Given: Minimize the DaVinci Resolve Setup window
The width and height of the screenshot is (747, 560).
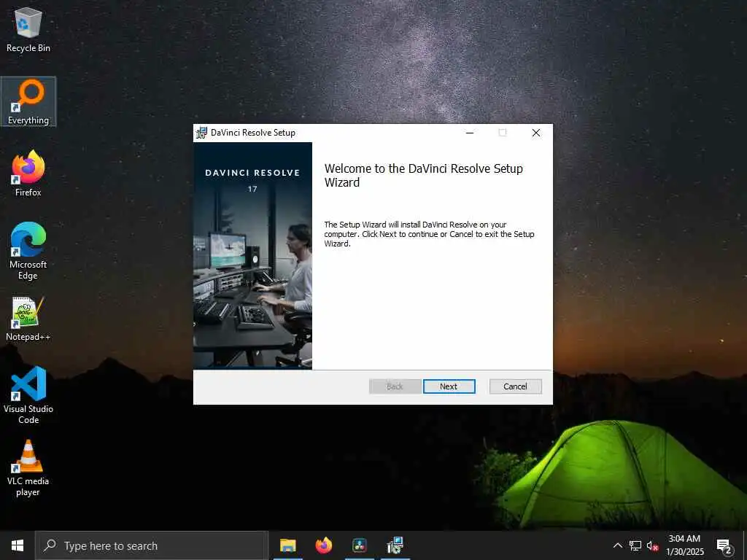Looking at the screenshot, I should [x=470, y=133].
